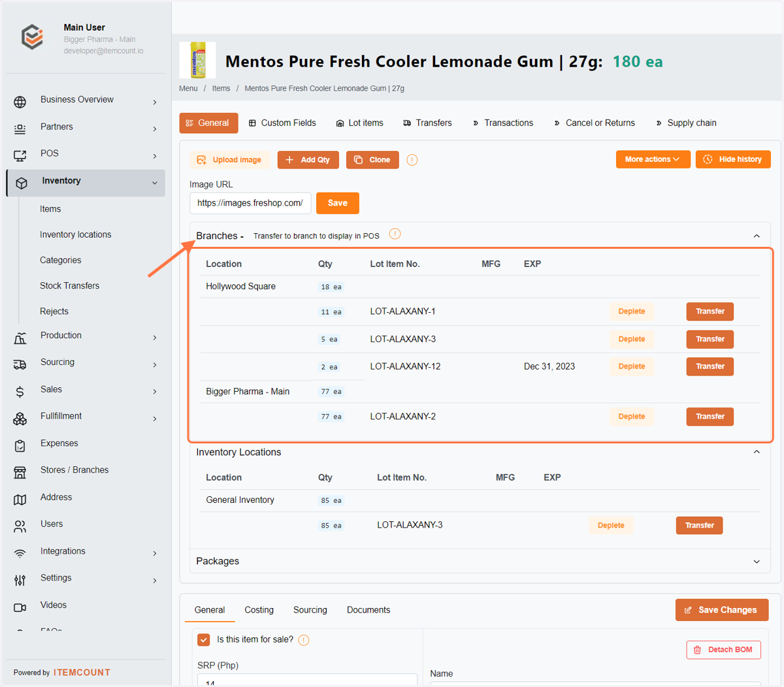The height and width of the screenshot is (687, 784).
Task: Collapse the Inventory menu chevron
Action: [155, 183]
